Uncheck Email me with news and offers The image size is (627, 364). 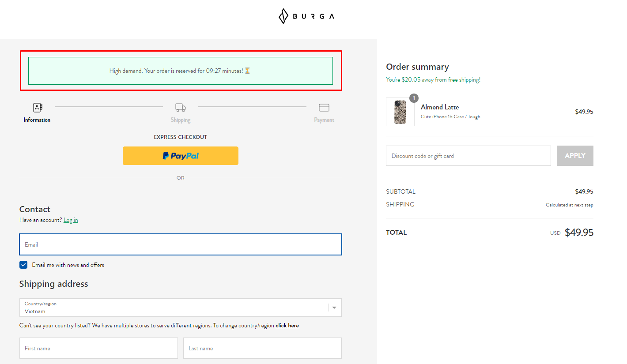23,265
